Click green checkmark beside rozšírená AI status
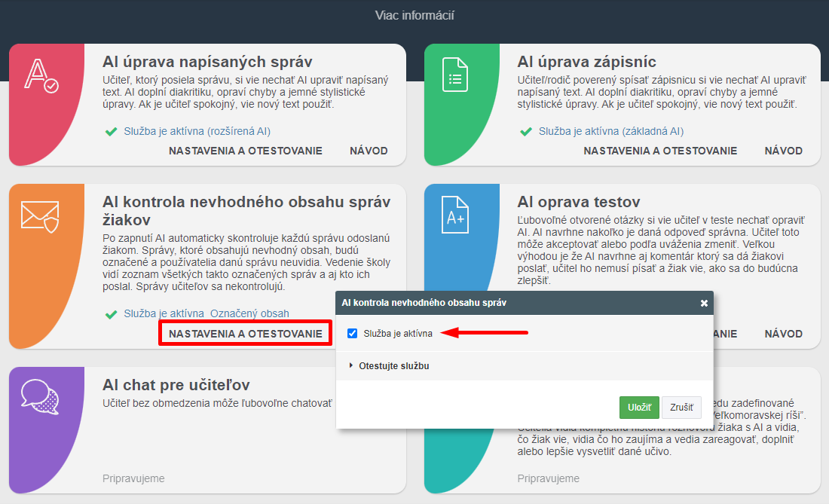829x504 pixels. point(112,132)
